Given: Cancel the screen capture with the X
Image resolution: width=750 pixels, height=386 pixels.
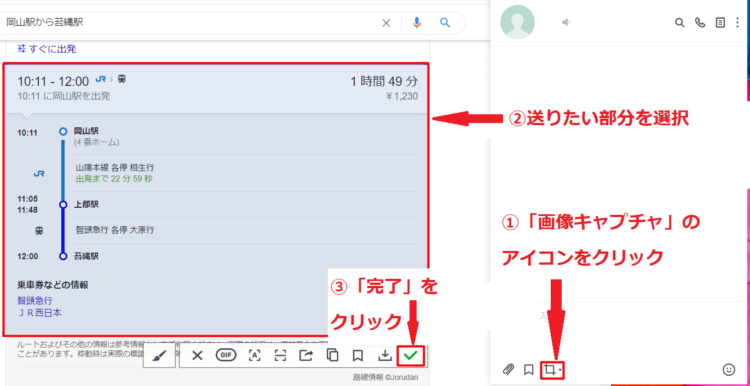Looking at the screenshot, I should [197, 355].
